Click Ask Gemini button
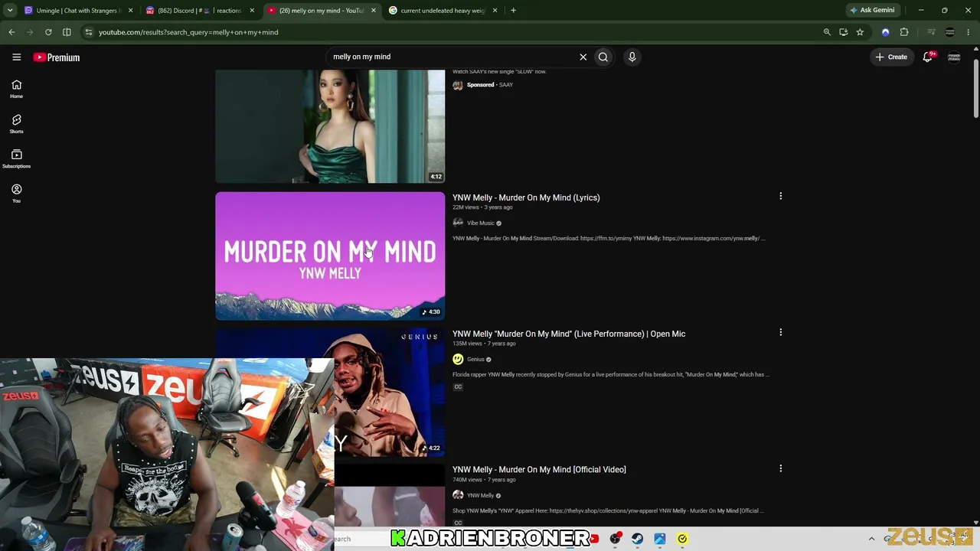The width and height of the screenshot is (980, 551). tap(872, 11)
